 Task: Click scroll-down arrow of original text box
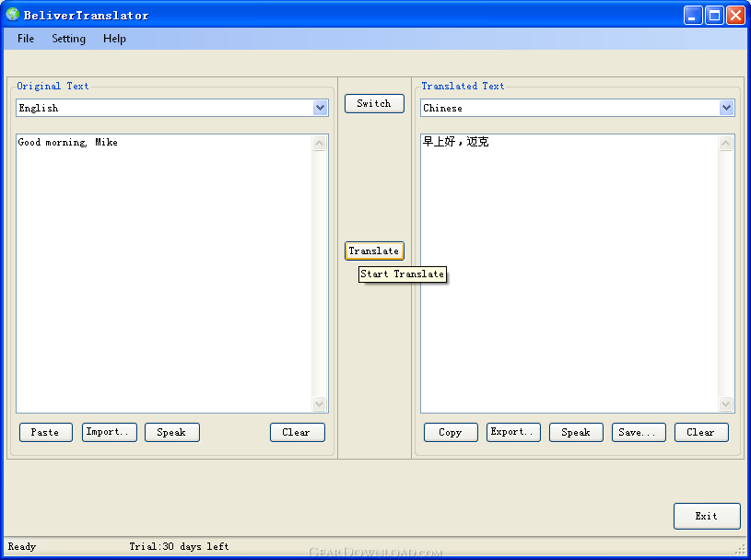pos(320,404)
